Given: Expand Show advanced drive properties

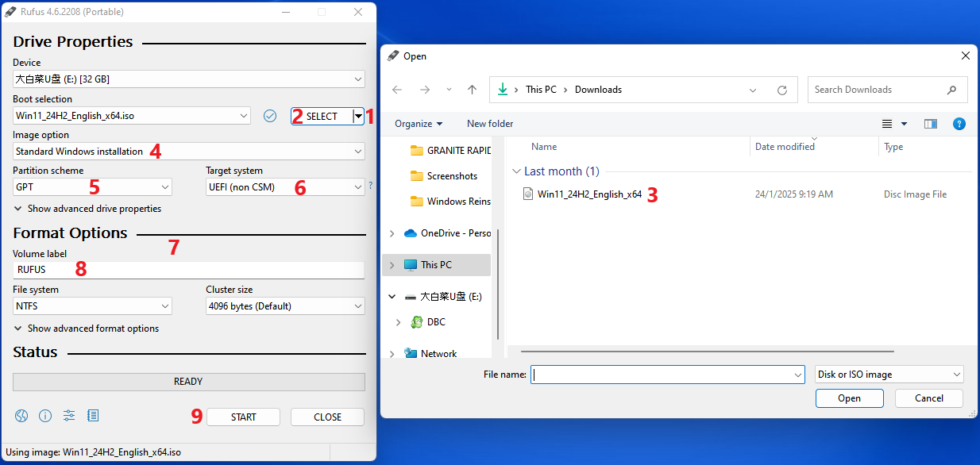Looking at the screenshot, I should coord(87,209).
